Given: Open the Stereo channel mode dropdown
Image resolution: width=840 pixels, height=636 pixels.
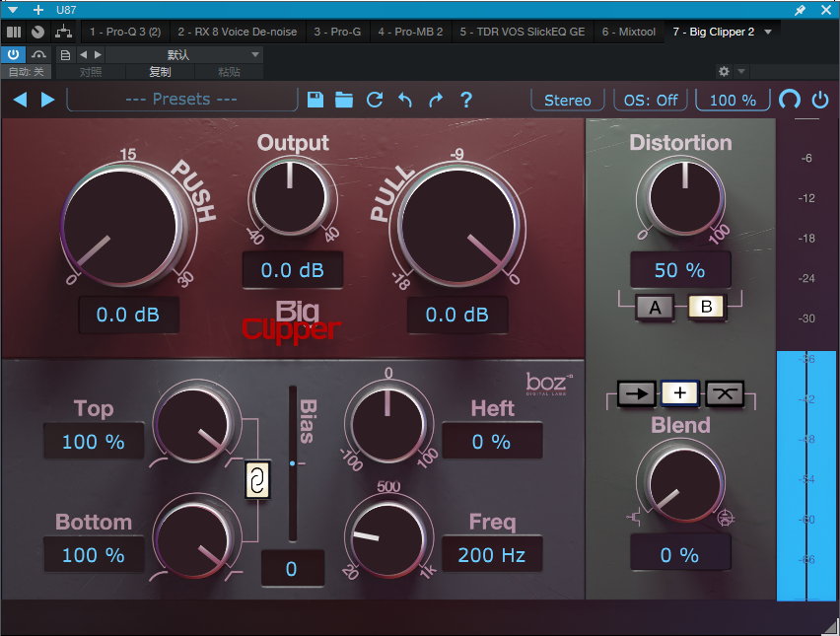Looking at the screenshot, I should point(567,101).
